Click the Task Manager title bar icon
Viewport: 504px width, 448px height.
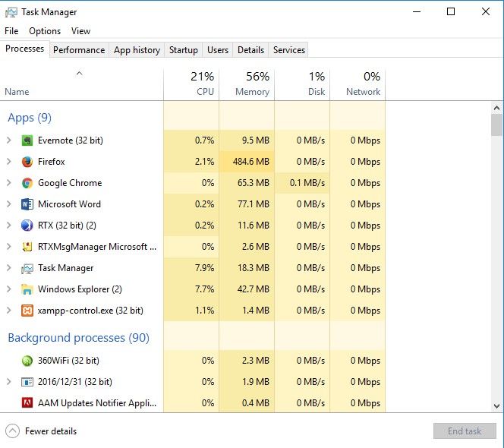(x=11, y=12)
